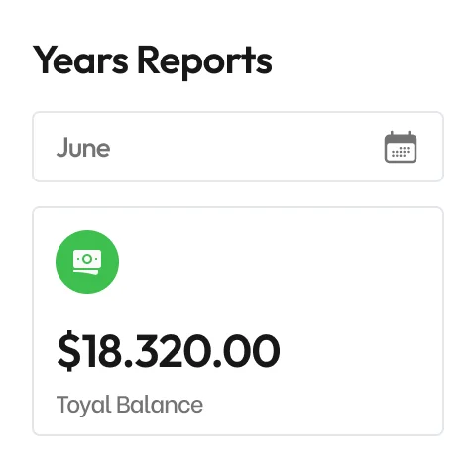The width and height of the screenshot is (476, 476).
Task: Click the green cash balance icon
Action: [x=87, y=262]
